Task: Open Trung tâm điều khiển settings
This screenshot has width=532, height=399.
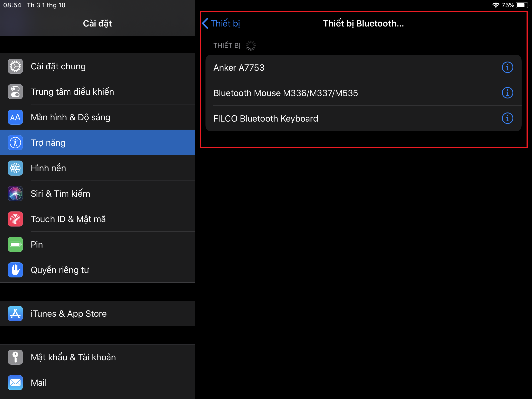Action: (x=97, y=92)
